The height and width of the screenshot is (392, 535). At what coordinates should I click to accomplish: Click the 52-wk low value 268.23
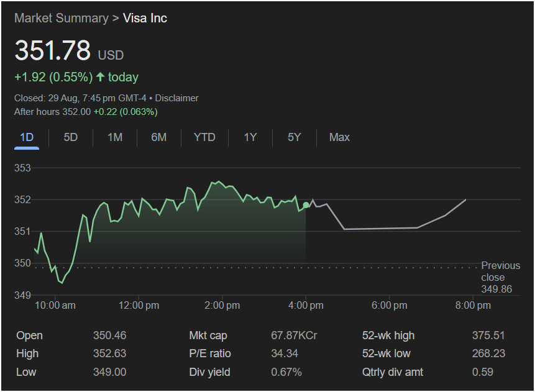(x=488, y=353)
